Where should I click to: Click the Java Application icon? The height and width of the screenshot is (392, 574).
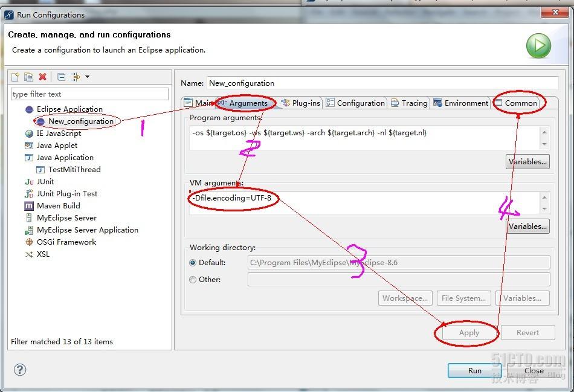[x=29, y=158]
